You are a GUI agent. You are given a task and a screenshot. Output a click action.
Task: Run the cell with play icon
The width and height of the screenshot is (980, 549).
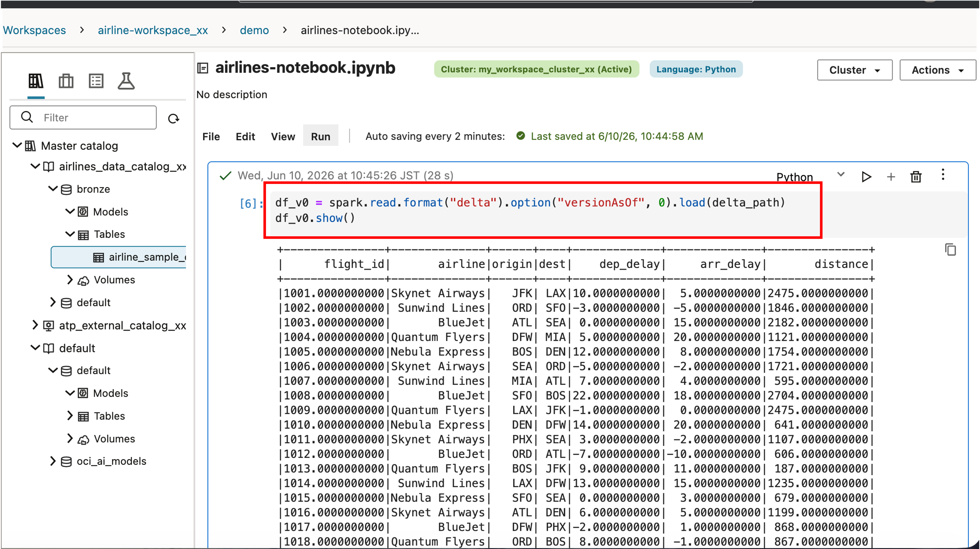pyautogui.click(x=866, y=177)
